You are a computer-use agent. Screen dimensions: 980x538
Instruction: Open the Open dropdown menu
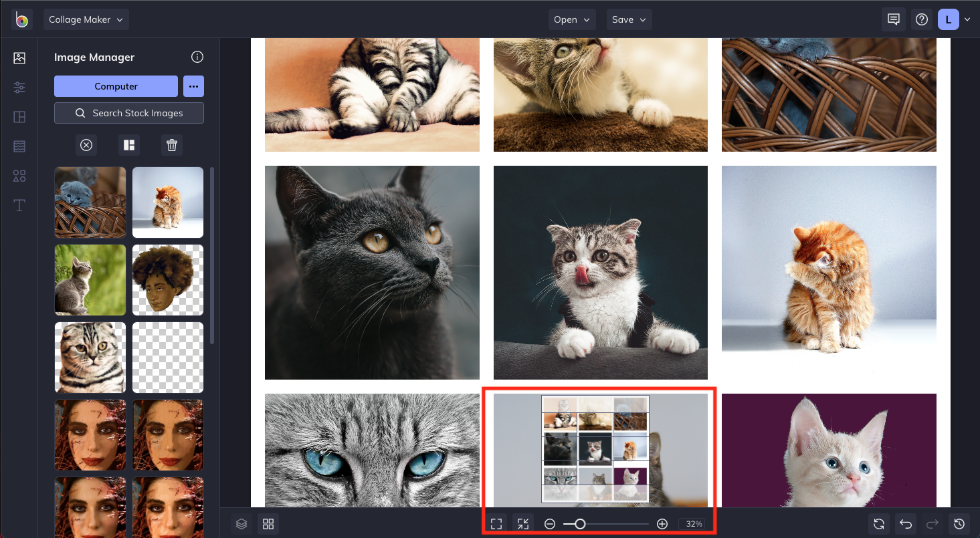pyautogui.click(x=572, y=19)
